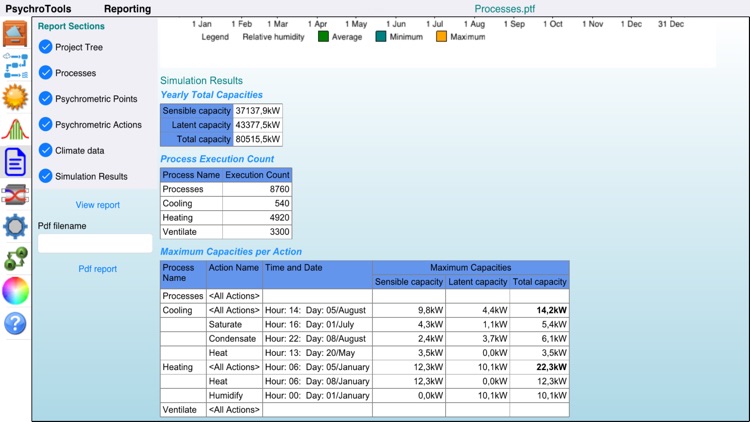Click the Heating execution count 4920
750x422 pixels.
tap(257, 218)
